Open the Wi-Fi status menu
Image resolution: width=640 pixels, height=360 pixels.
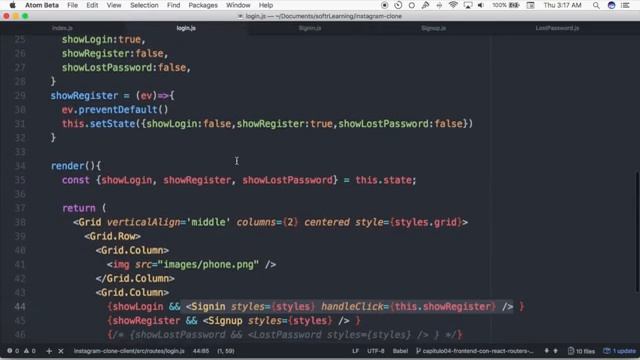click(453, 5)
